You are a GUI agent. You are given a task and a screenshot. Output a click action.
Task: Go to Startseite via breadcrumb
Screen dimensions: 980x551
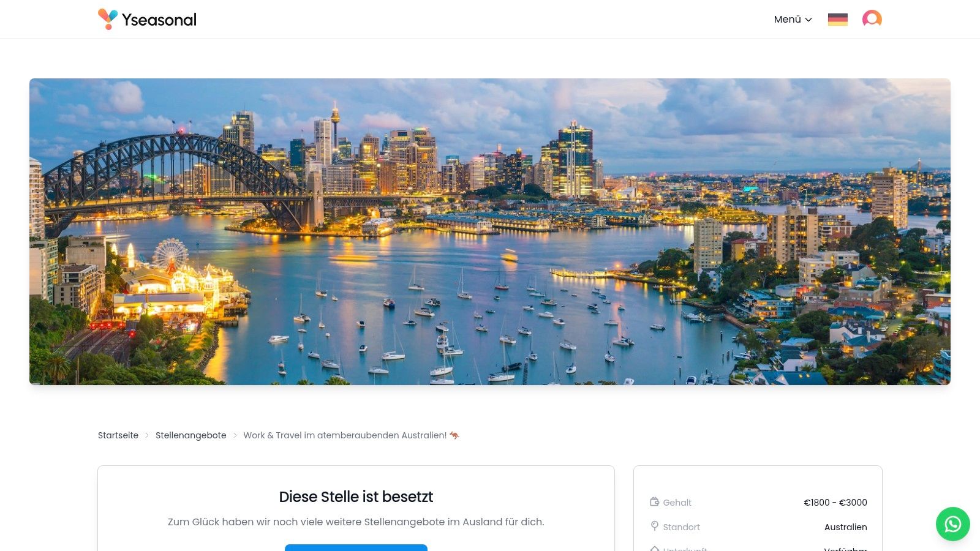tap(118, 435)
